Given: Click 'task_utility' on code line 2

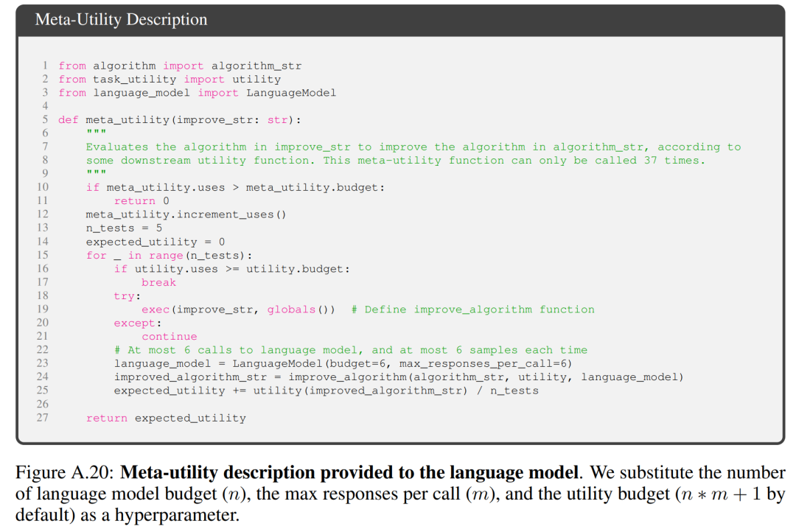Looking at the screenshot, I should (135, 80).
